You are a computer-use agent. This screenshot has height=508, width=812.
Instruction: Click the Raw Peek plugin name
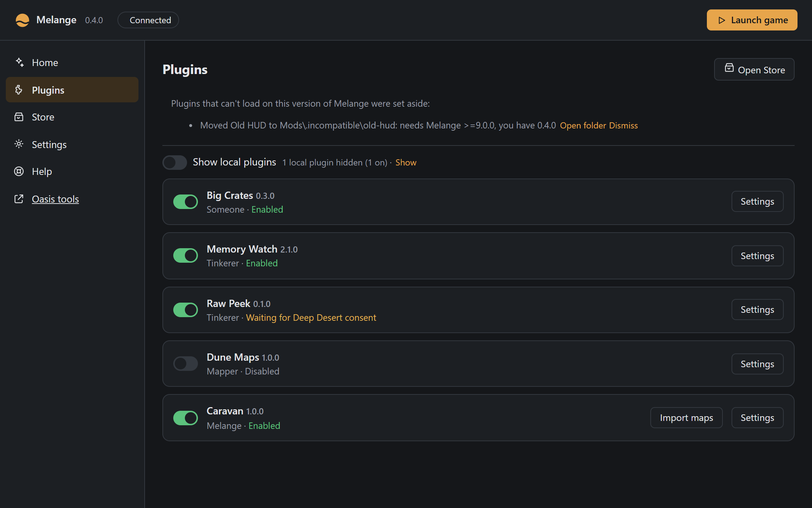[228, 303]
